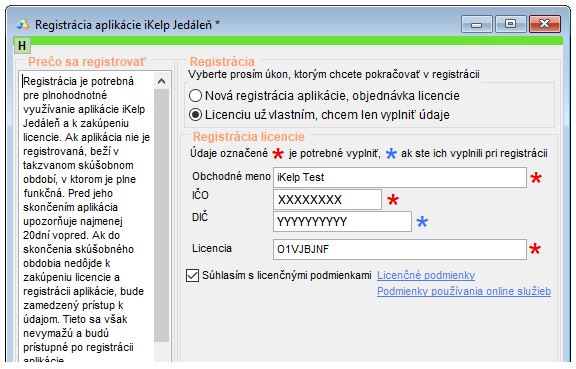
Task: Click the 'Licencia' field label
Action: pos(212,248)
